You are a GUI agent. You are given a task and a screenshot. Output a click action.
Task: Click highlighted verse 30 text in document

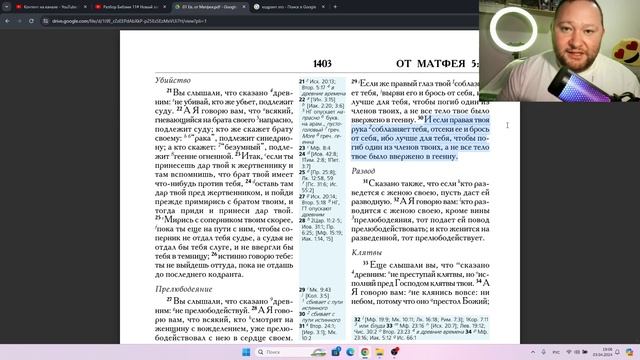click(x=420, y=138)
